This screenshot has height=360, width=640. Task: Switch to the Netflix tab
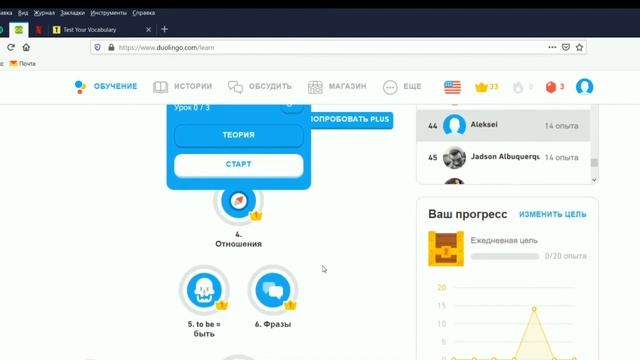38,29
